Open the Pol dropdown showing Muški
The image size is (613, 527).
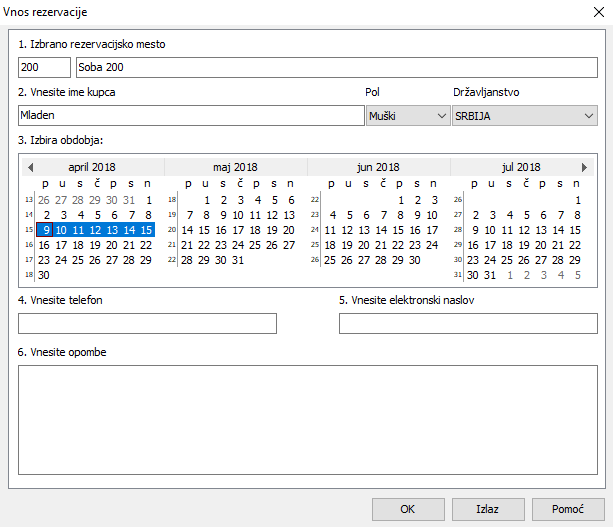click(x=408, y=116)
